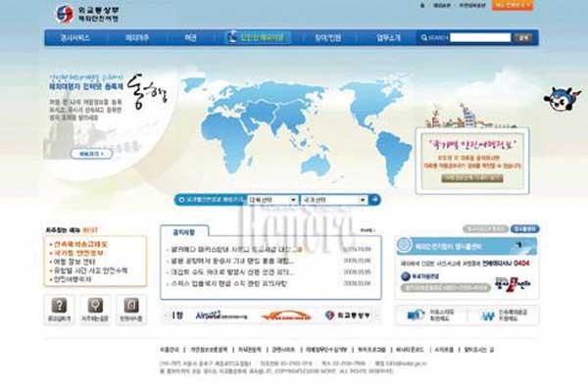Open the highlighted green navigation menu item
Viewport: 588px width, 392px height.
click(258, 37)
